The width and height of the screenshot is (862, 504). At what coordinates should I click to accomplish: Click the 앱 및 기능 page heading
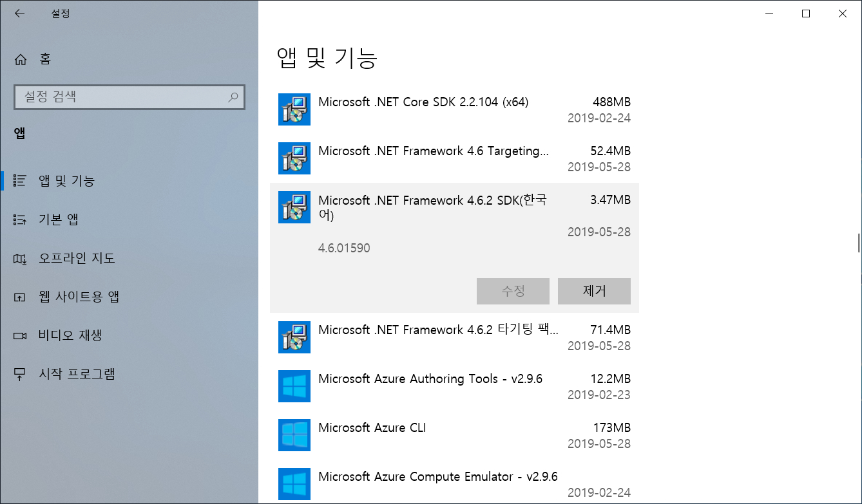pos(327,58)
